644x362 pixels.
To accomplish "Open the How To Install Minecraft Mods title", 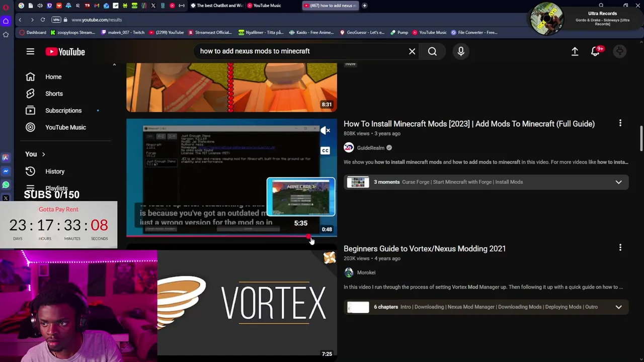I will tap(469, 124).
